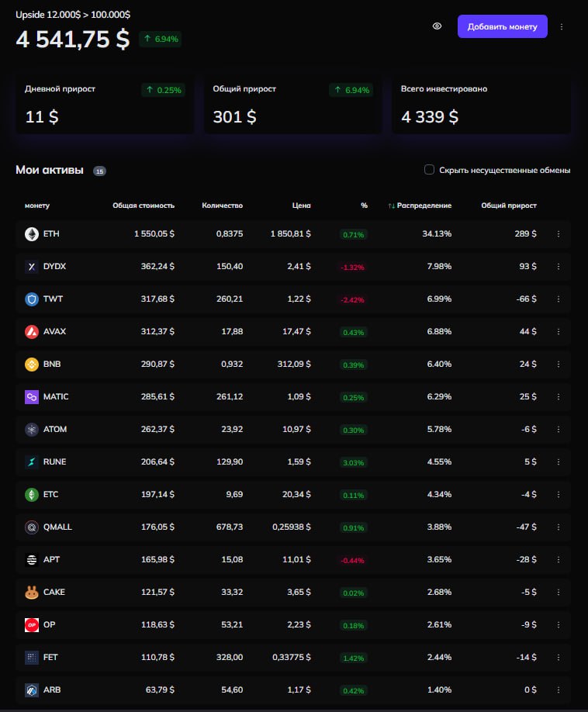Click the DYDX coin icon
This screenshot has height=712, width=588.
click(32, 266)
